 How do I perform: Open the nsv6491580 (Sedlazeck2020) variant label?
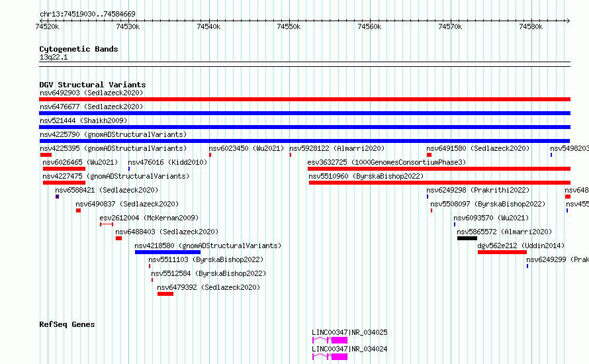click(478, 148)
